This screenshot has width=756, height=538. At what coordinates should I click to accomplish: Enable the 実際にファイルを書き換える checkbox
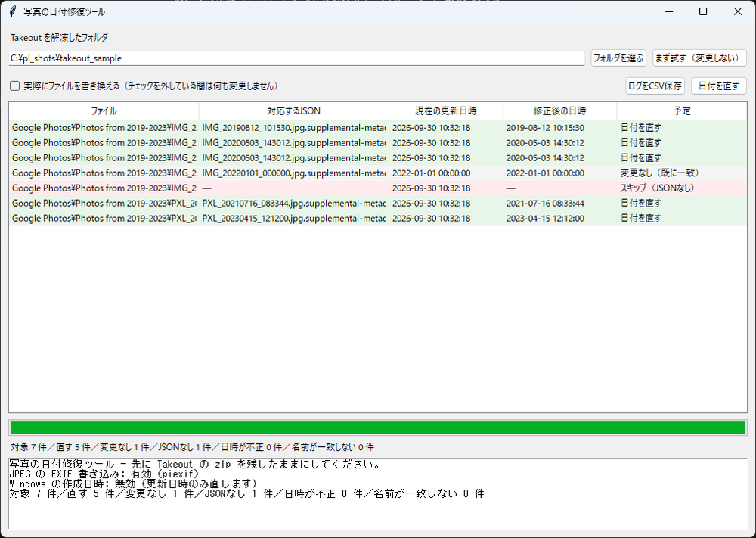tap(15, 86)
